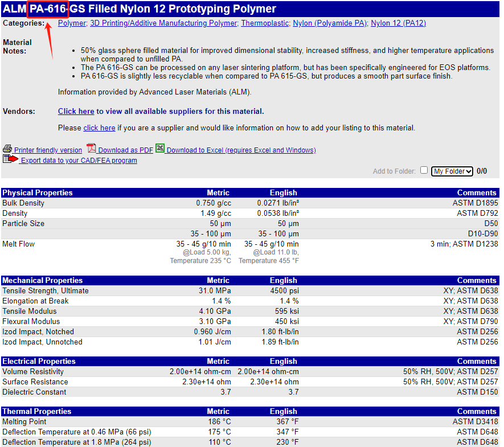Open 3D Printing/Additive Manufacturing Polymer category
The image size is (504, 447).
tap(163, 23)
